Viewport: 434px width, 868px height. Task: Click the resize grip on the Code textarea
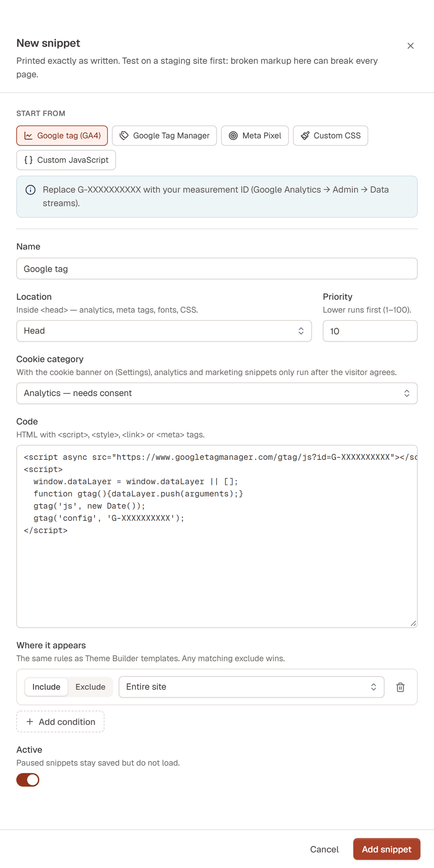[x=413, y=623]
